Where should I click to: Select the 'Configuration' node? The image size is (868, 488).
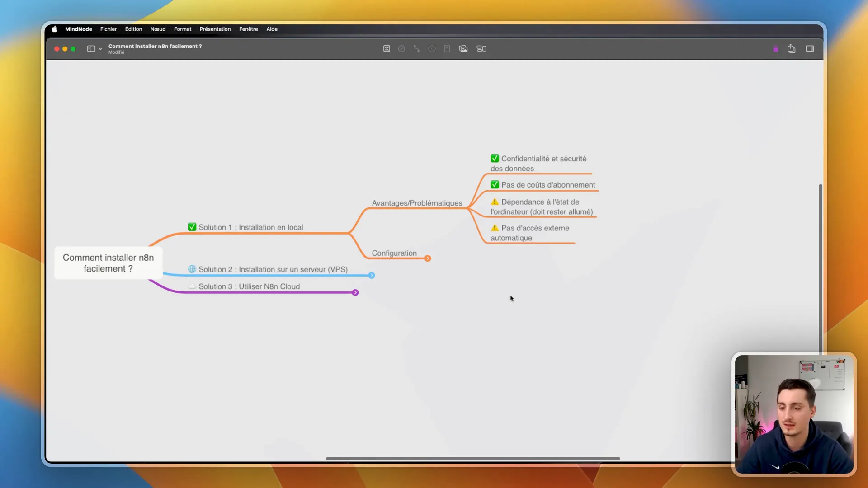click(394, 253)
